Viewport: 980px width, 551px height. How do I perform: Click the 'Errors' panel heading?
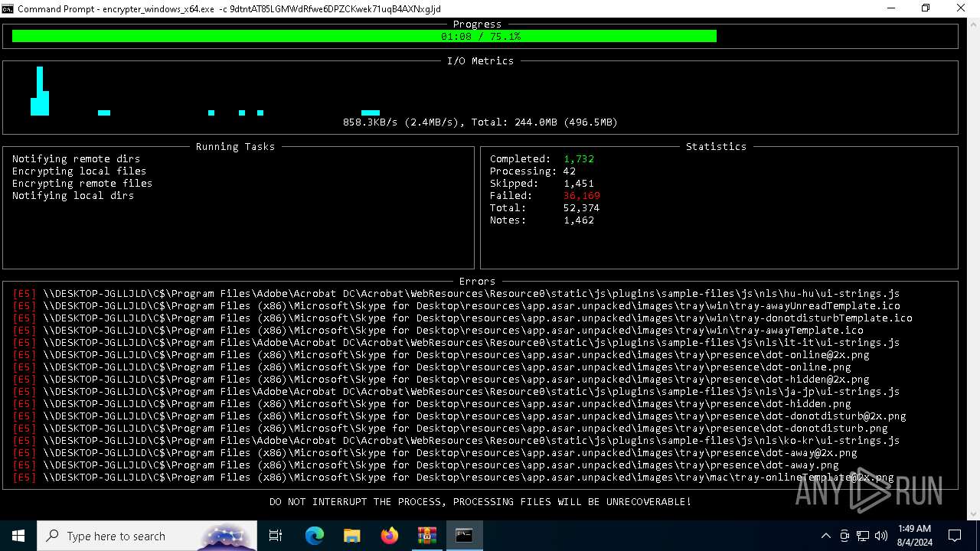coord(477,281)
